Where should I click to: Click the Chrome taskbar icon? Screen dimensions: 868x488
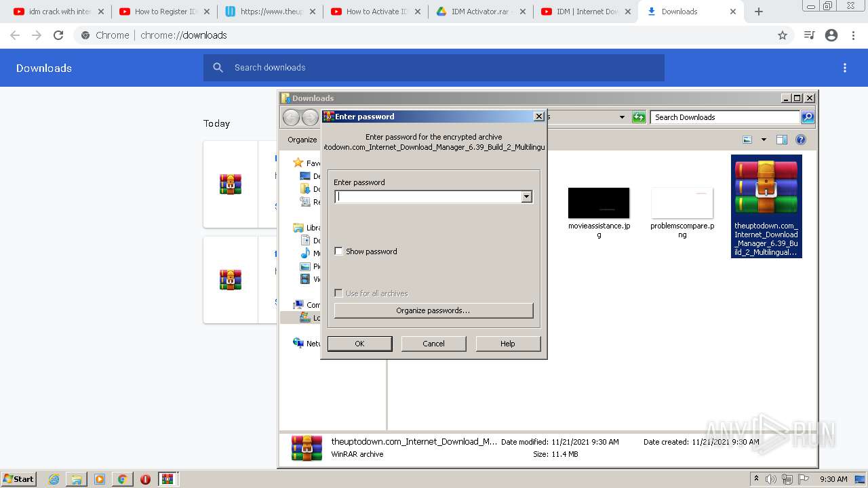point(122,479)
